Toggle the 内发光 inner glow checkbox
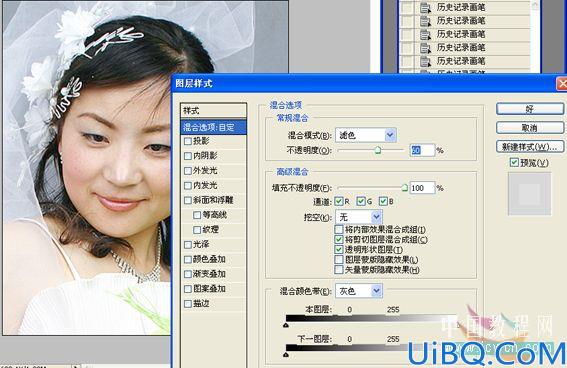567x368 pixels. click(188, 185)
